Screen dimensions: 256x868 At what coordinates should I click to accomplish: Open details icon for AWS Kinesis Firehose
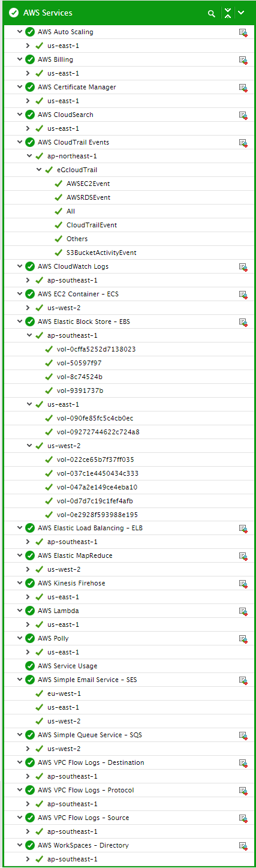(x=243, y=584)
